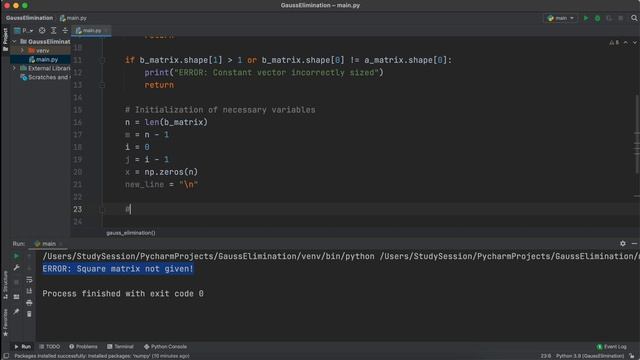Viewport: 640px width, 360px height.
Task: Jump to next highlighted problem arrow
Action: click(634, 42)
